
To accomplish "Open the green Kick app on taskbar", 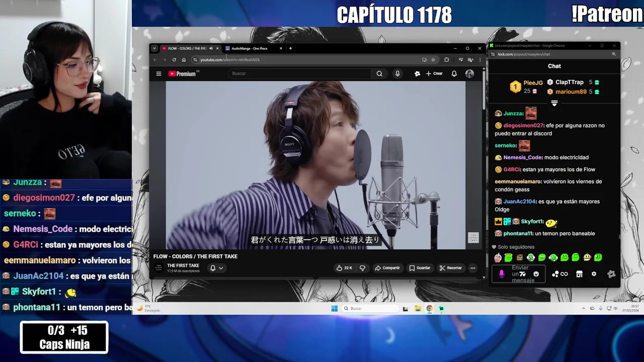I will pyautogui.click(x=441, y=309).
